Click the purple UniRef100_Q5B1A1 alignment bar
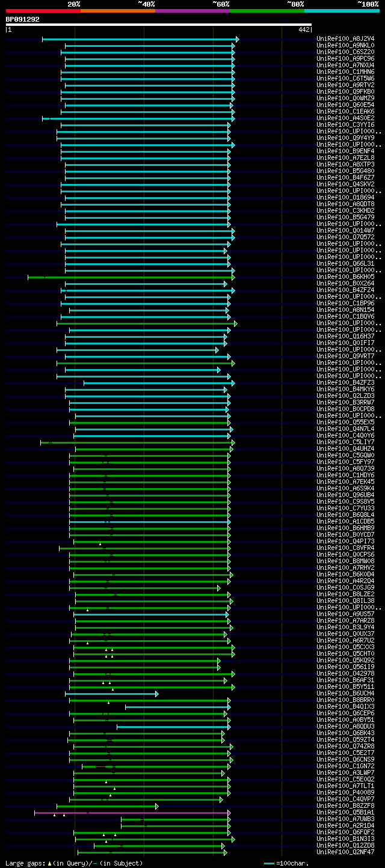Image resolution: width=385 pixels, height=868 pixels. (132, 813)
